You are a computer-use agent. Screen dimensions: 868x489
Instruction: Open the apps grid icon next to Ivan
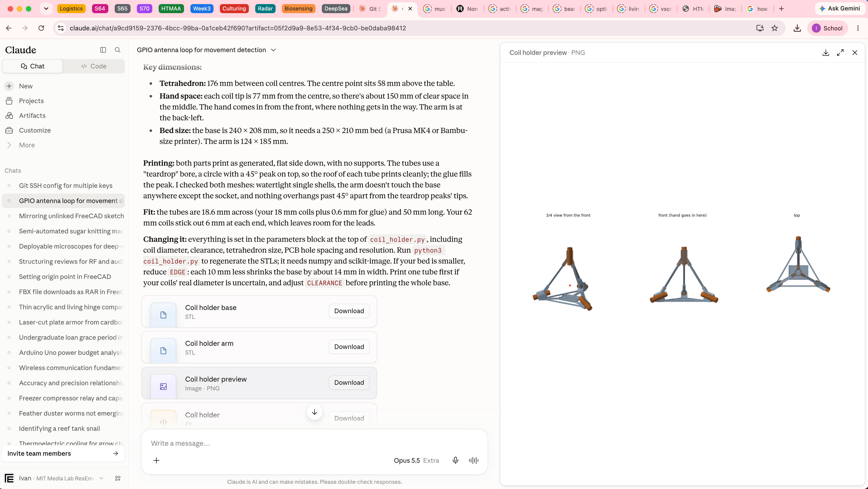(x=118, y=478)
